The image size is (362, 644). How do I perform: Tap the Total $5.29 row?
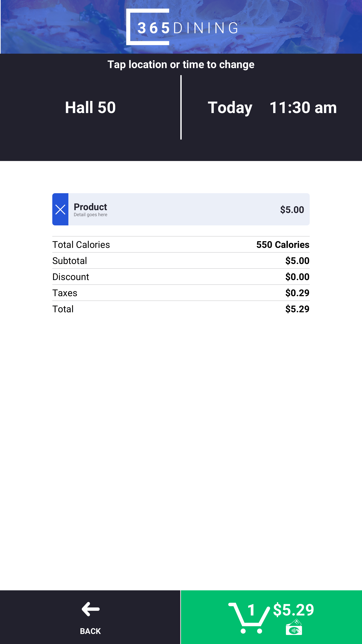coord(181,309)
